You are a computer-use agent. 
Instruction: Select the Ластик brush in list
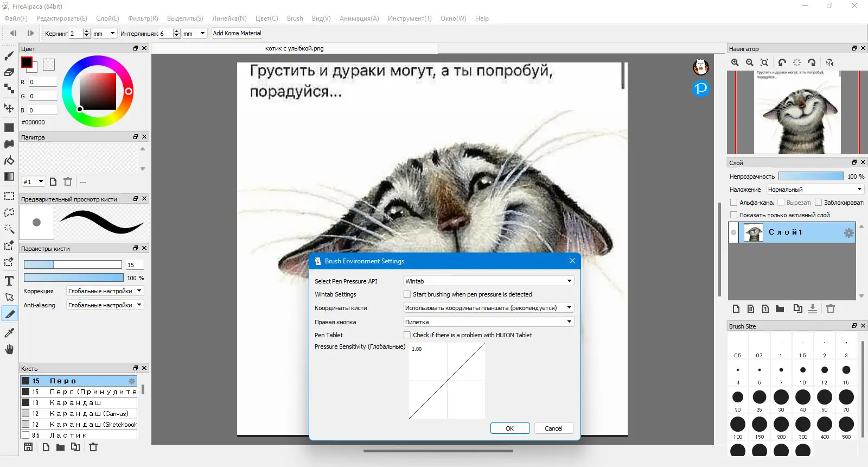pyautogui.click(x=79, y=435)
